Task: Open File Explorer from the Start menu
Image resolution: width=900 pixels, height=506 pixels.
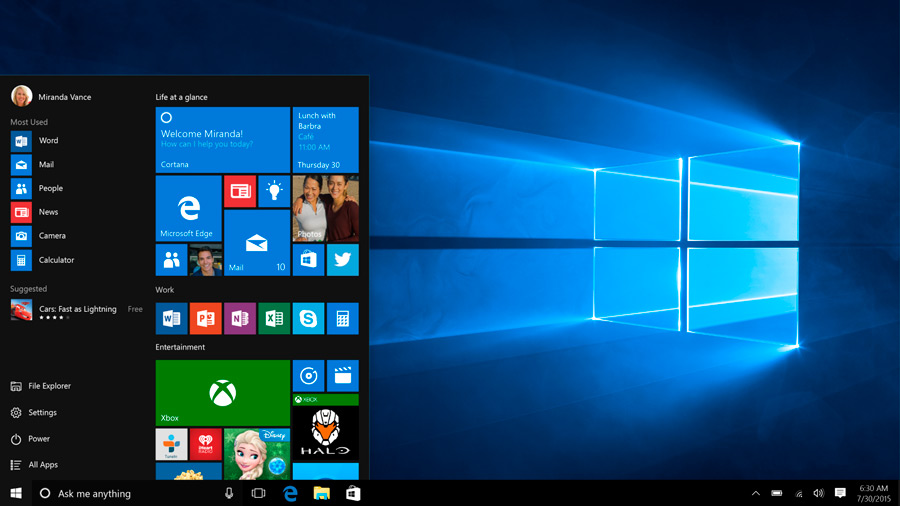Action: pos(49,386)
